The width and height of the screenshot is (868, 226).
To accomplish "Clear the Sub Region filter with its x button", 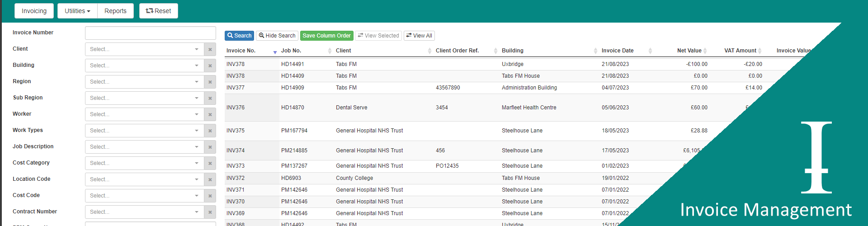I will pyautogui.click(x=210, y=98).
